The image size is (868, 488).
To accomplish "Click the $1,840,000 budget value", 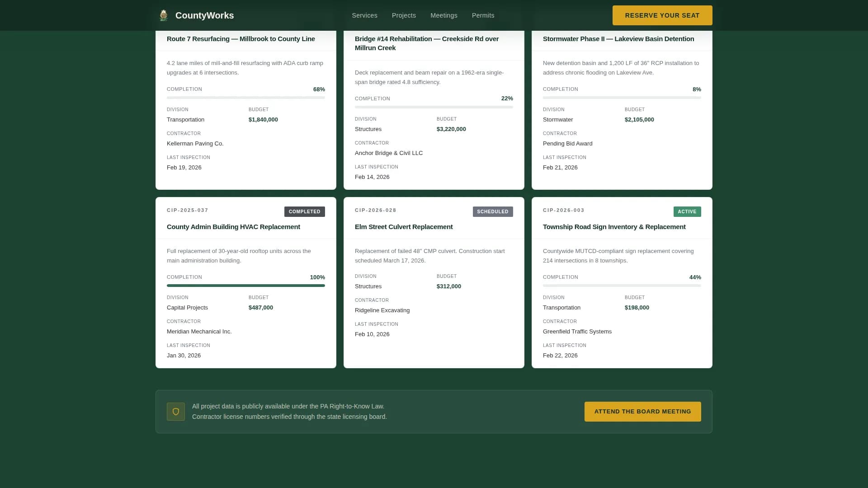I will [263, 120].
